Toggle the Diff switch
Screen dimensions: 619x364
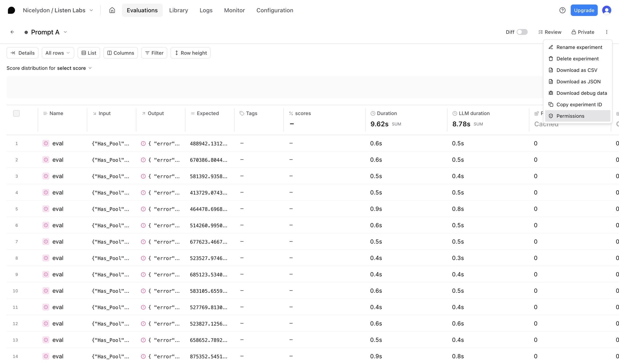(x=522, y=32)
